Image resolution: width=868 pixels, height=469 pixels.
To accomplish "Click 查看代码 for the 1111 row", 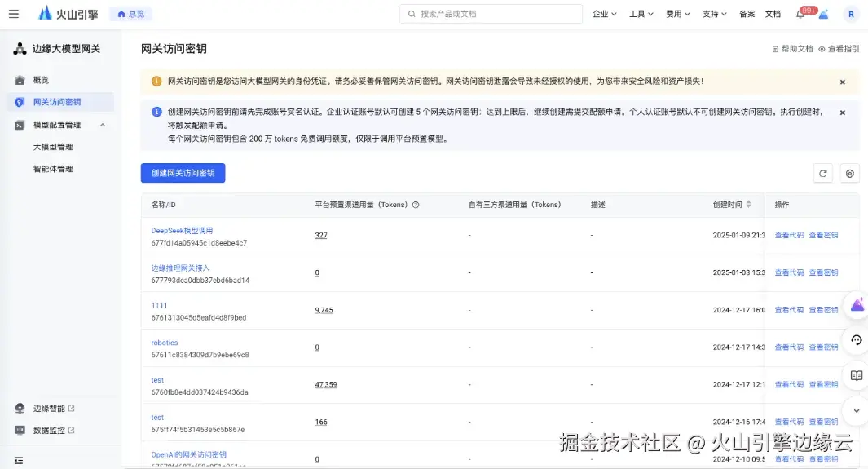I will point(789,310).
